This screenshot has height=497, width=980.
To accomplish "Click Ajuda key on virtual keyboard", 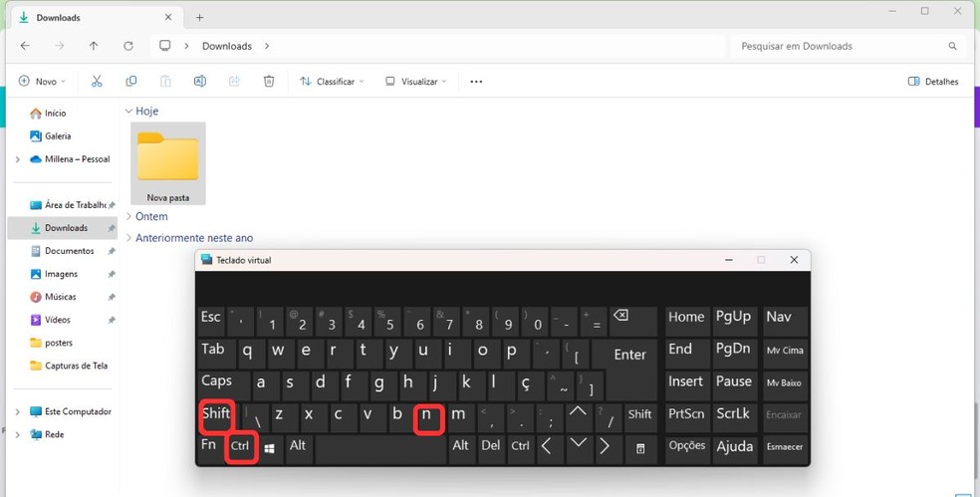I will pyautogui.click(x=735, y=449).
